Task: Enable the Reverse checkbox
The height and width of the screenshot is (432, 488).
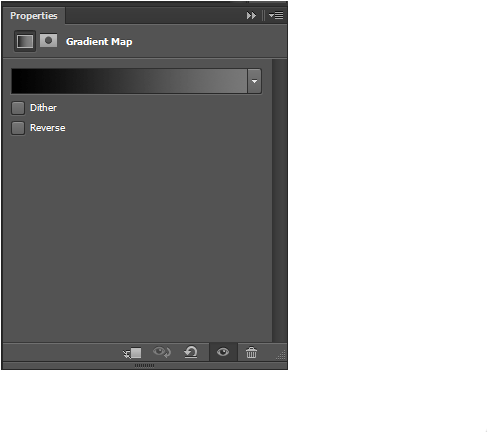Action: click(x=18, y=128)
